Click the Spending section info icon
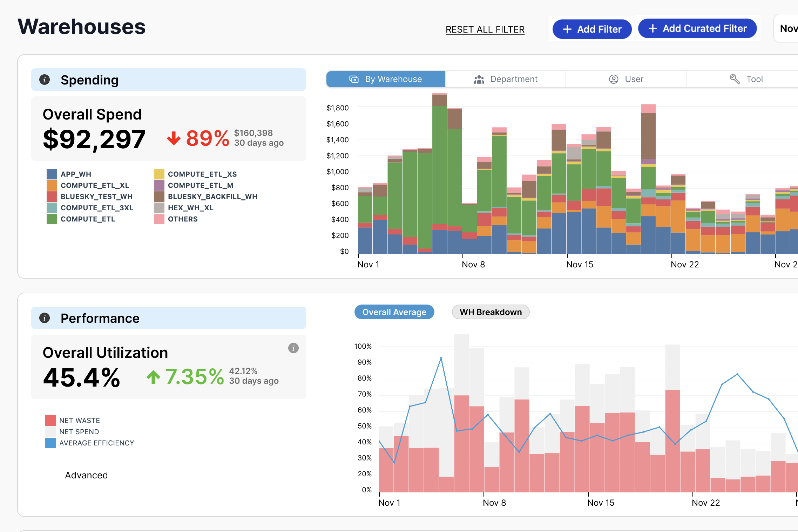The image size is (798, 532). [45, 80]
